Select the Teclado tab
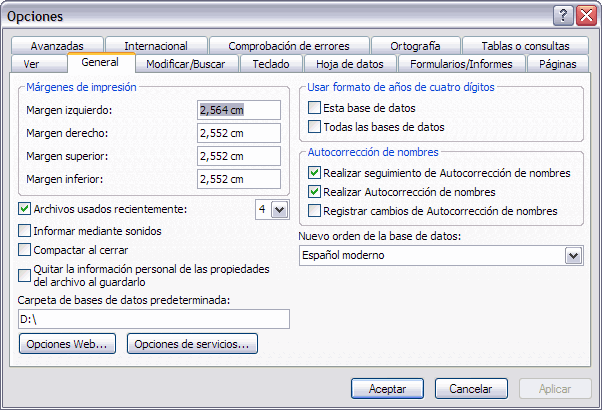602x410 pixels. coord(271,64)
